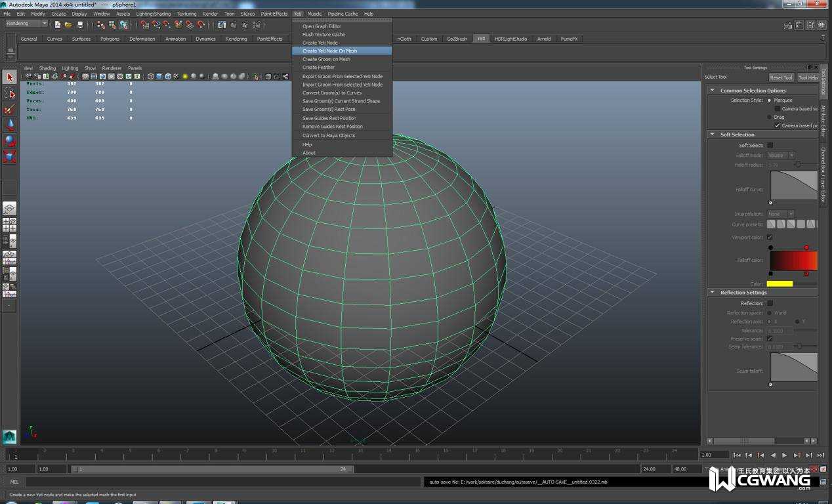Activate the Paint Selection brush tool
Viewport: 832px width, 504px height.
pyautogui.click(x=9, y=109)
